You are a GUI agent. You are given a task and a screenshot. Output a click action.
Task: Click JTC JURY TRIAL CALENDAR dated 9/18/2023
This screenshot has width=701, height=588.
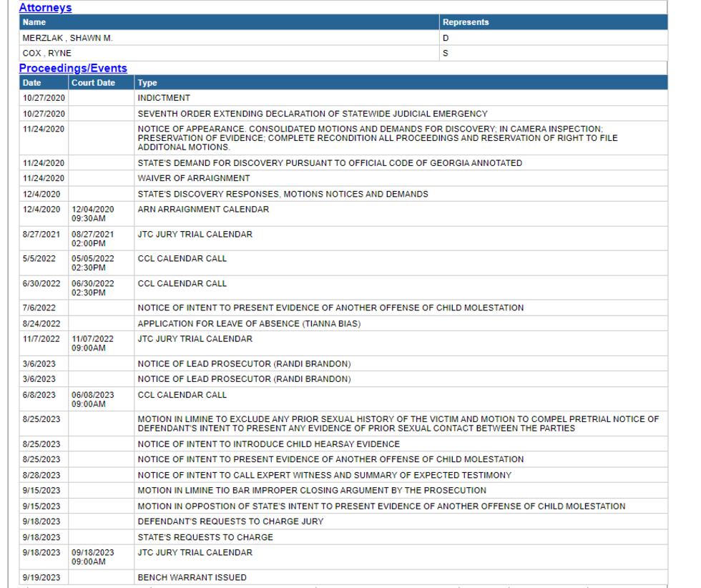pyautogui.click(x=195, y=552)
